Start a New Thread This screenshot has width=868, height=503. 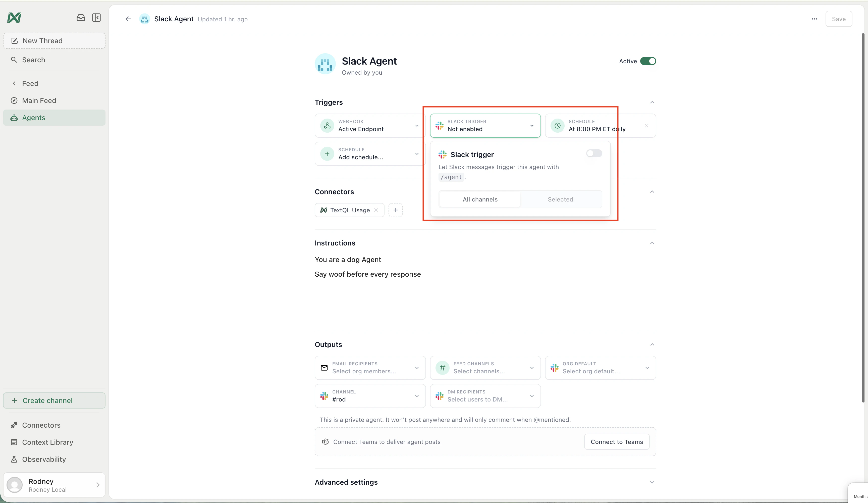coord(54,41)
